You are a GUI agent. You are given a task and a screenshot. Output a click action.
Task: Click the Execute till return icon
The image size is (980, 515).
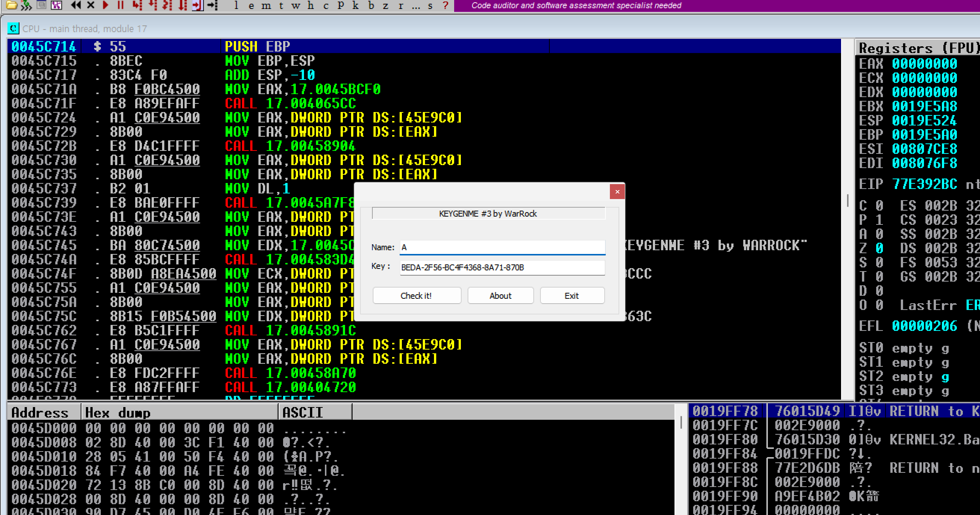tap(197, 5)
